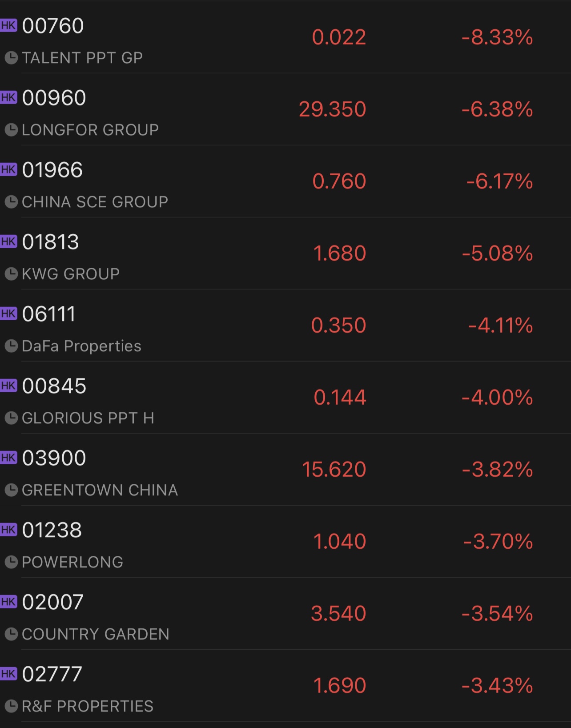Screen dimensions: 571x728
Task: Tap the clock icon next to KWG GROUP
Action: coord(11,274)
